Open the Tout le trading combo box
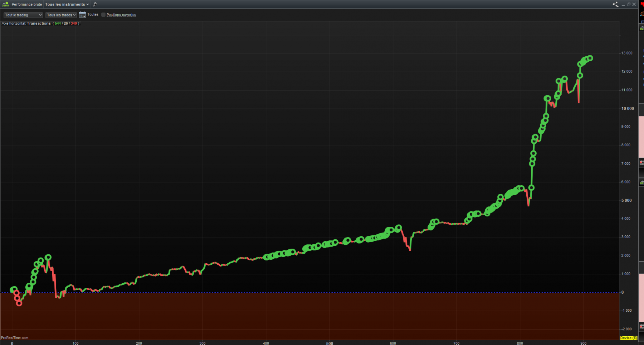644x345 pixels. (x=23, y=15)
